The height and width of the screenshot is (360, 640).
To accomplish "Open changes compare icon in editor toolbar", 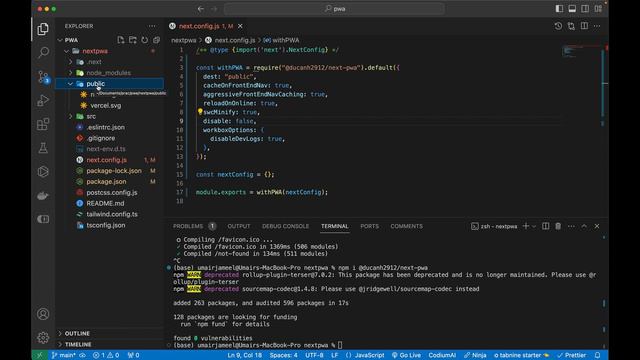I will [571, 26].
